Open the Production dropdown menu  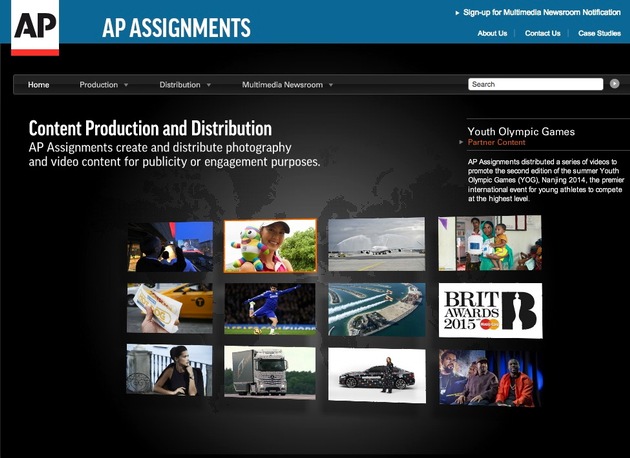point(104,85)
